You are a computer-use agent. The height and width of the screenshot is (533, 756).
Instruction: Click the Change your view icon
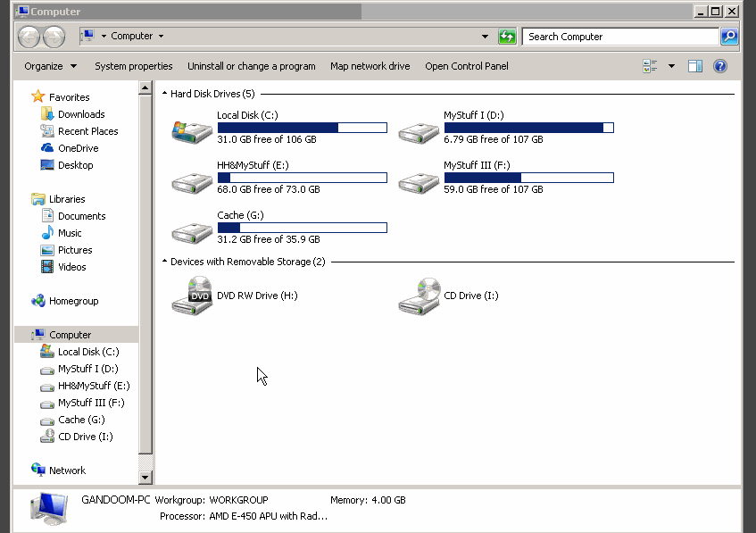(x=650, y=66)
